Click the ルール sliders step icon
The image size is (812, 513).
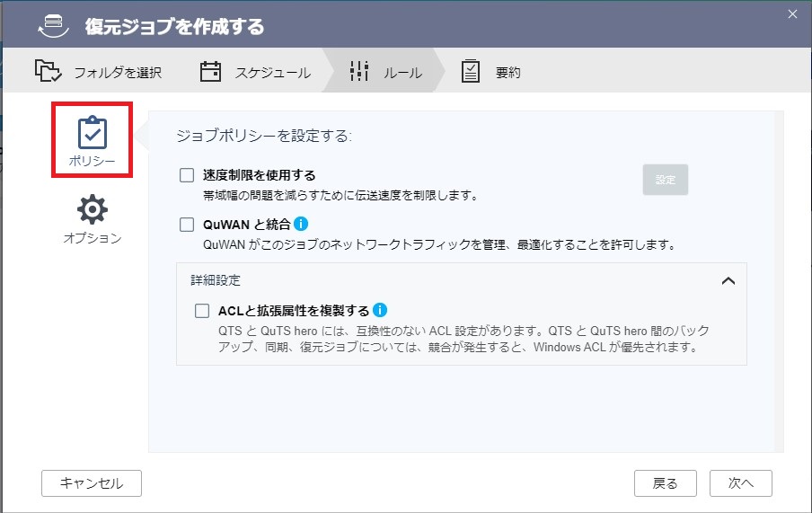[x=359, y=71]
